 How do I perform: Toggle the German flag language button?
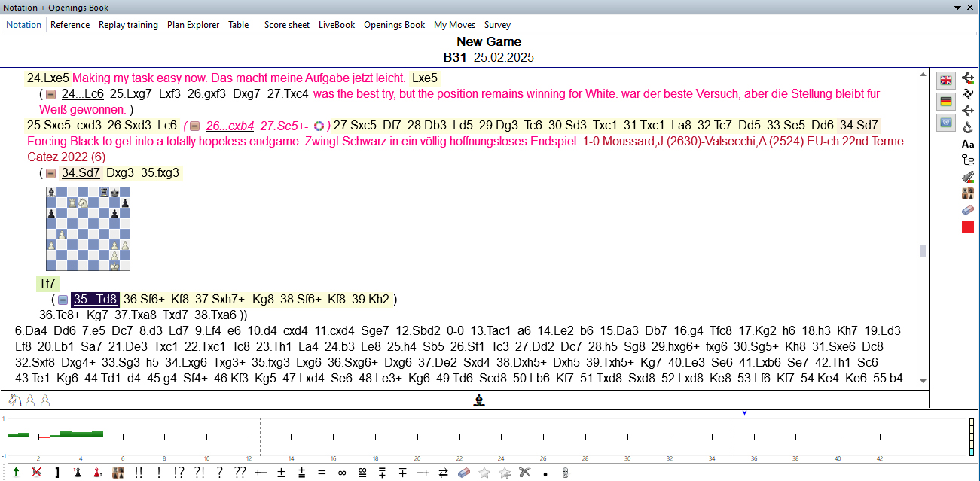tap(946, 101)
